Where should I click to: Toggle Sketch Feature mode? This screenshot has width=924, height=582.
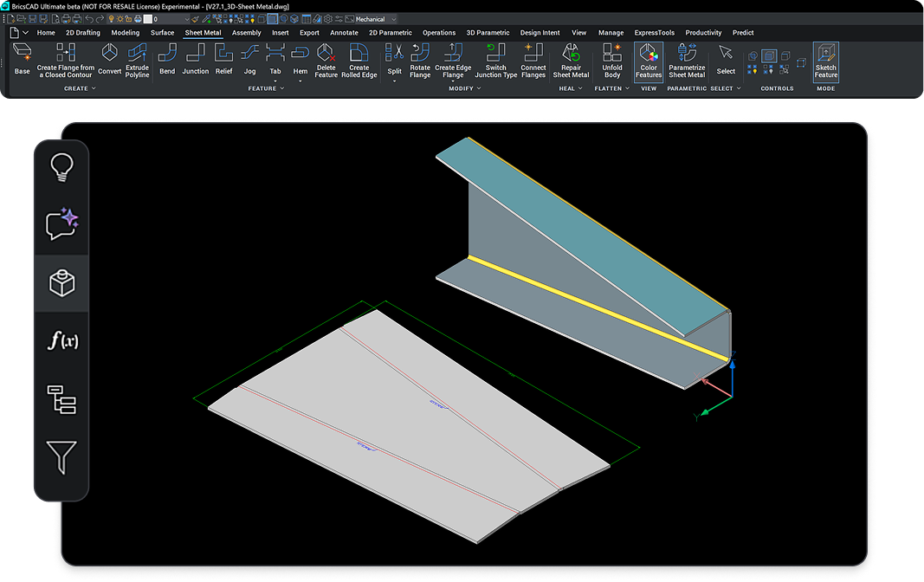point(825,61)
